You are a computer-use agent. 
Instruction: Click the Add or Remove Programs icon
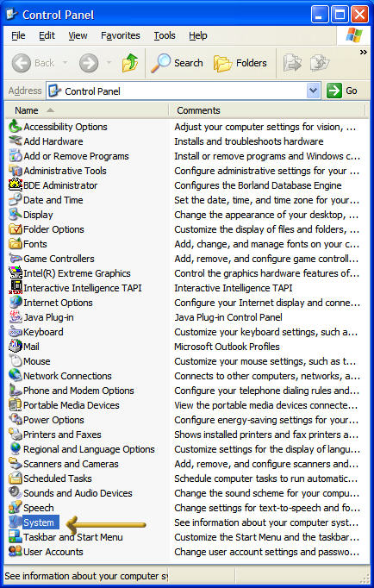16,156
